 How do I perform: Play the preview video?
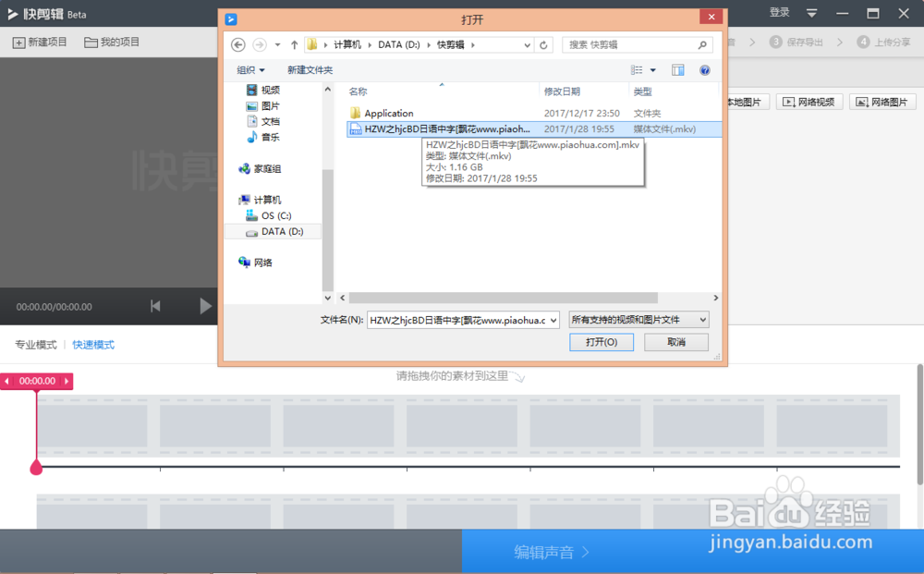[205, 306]
